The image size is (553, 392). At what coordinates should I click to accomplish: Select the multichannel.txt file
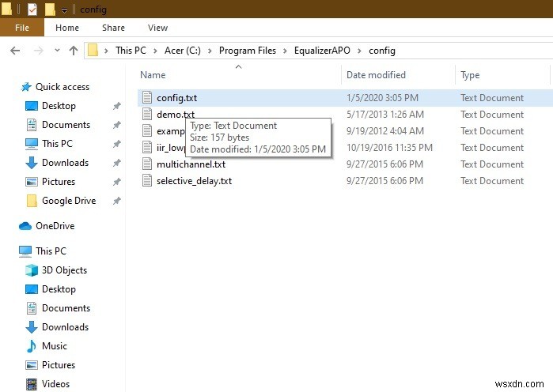(191, 164)
